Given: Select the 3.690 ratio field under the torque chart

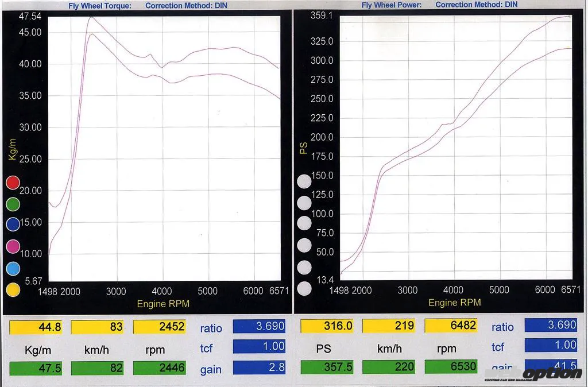Looking at the screenshot, I should coord(259,326).
